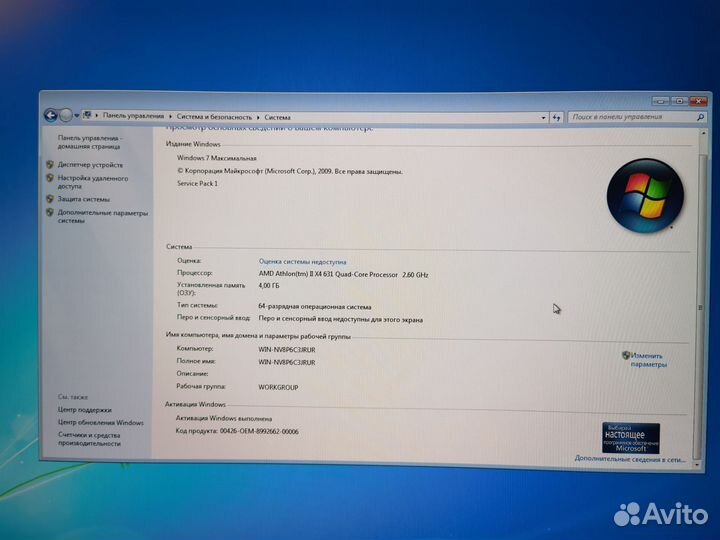720x540 pixels.
Task: Click shield icon beside 'Защита системы'
Action: 50,199
